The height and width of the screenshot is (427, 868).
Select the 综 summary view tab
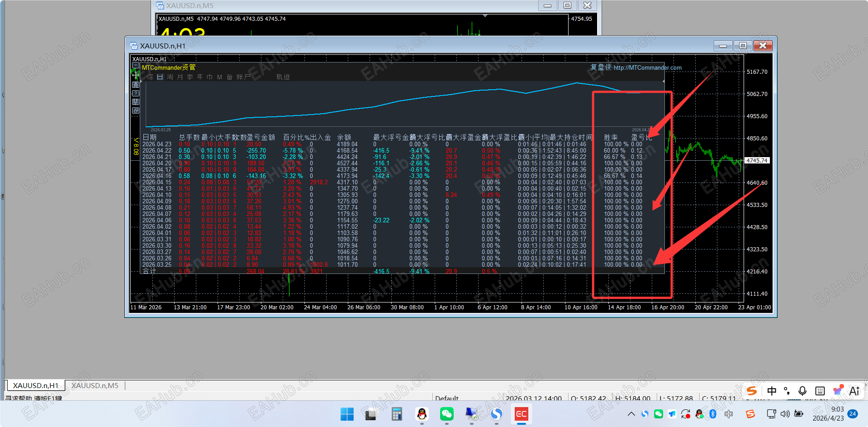pos(150,77)
